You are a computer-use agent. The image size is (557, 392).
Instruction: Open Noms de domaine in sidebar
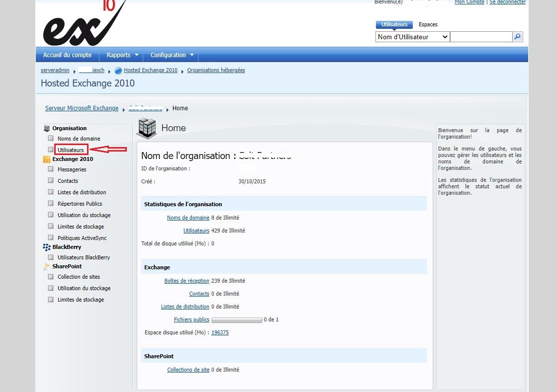click(79, 139)
